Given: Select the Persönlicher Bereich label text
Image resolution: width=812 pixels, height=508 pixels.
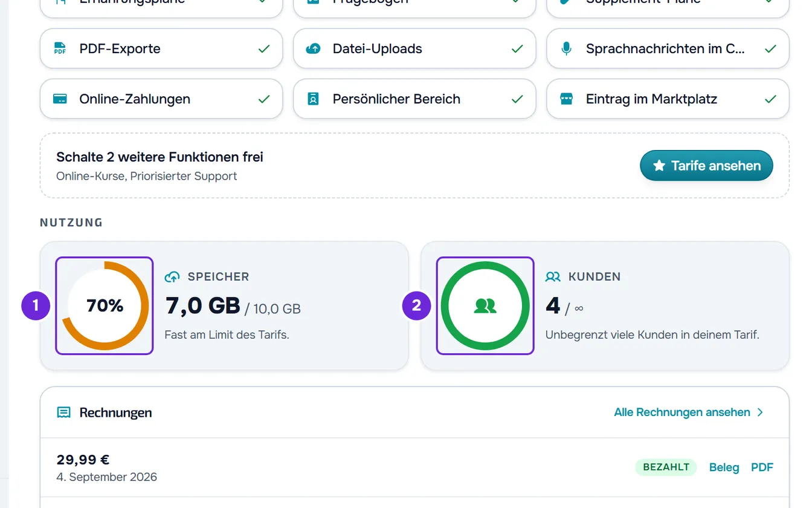Looking at the screenshot, I should [396, 99].
